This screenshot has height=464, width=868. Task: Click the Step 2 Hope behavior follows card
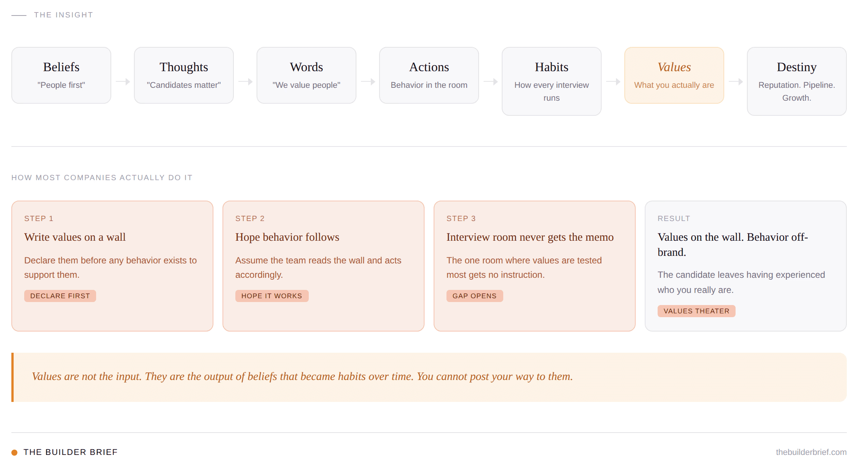coord(323,266)
